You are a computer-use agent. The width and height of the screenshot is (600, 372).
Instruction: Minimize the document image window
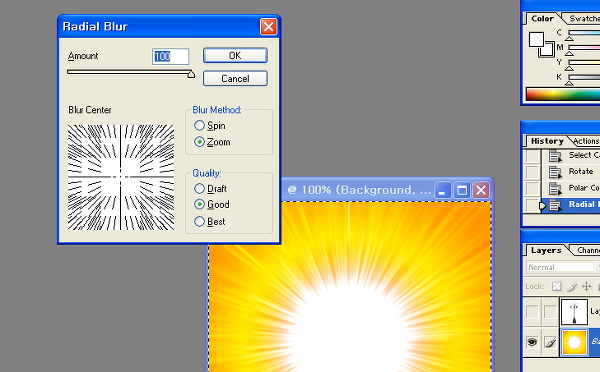pos(442,190)
